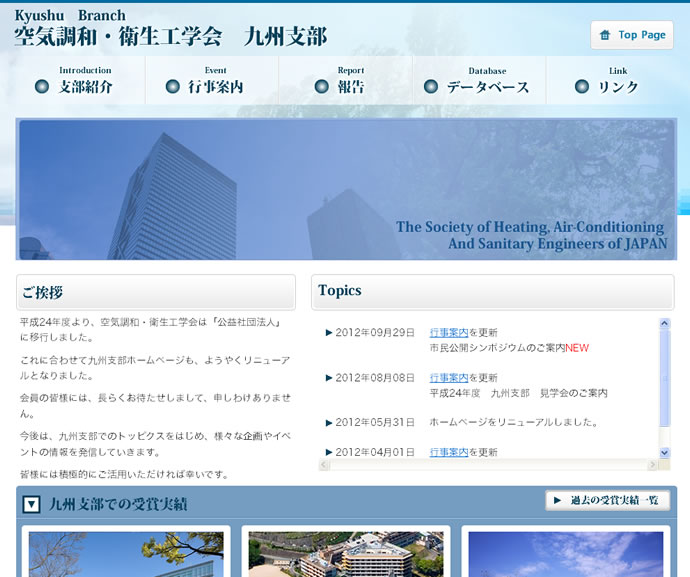Viewport: 690px width, 577px height.
Task: Click the skyscraper banner image
Action: click(346, 189)
